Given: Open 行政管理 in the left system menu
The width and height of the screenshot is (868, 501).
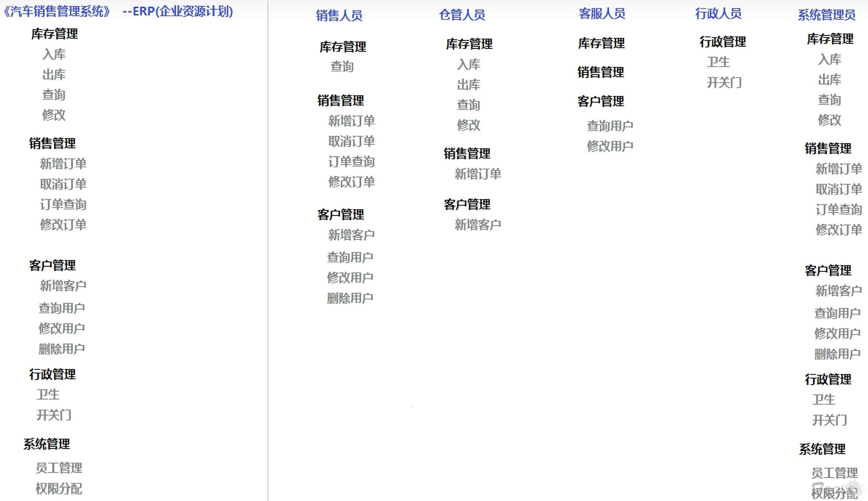Looking at the screenshot, I should 52,374.
